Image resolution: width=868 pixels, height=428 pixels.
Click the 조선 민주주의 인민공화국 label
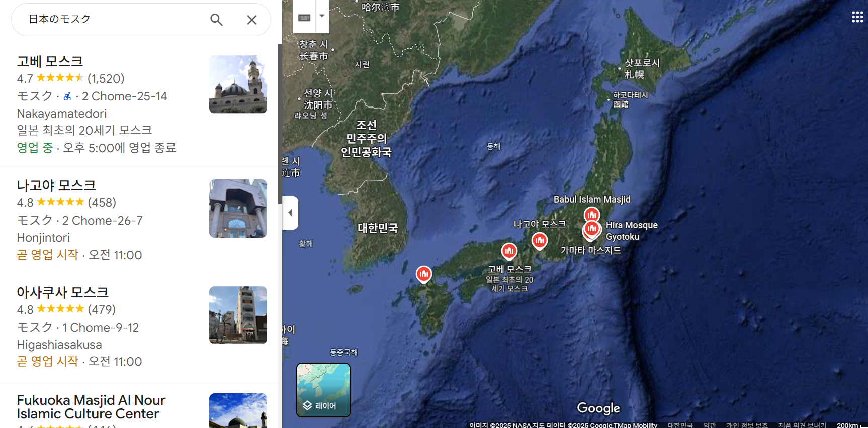point(366,139)
